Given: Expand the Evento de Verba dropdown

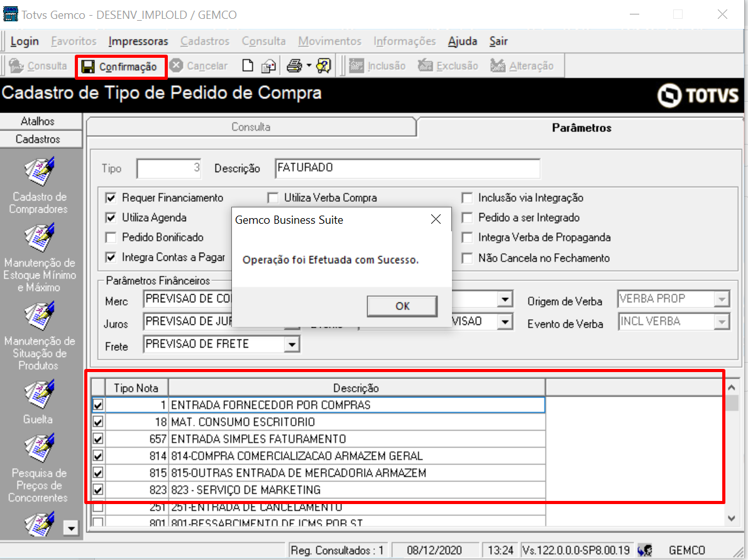Looking at the screenshot, I should tap(722, 322).
